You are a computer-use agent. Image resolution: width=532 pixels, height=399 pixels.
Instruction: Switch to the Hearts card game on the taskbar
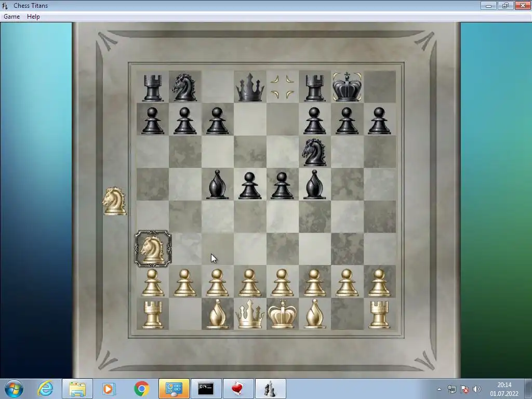[238, 389]
